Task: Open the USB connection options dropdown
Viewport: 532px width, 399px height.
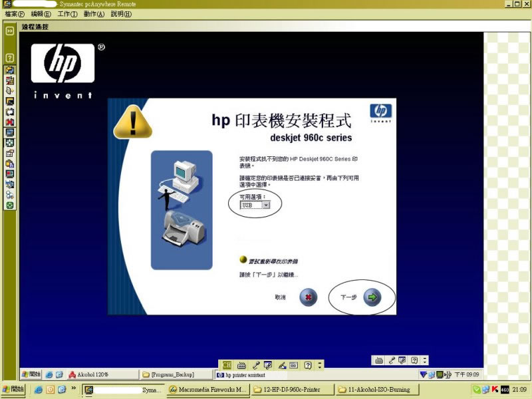Action: [267, 205]
